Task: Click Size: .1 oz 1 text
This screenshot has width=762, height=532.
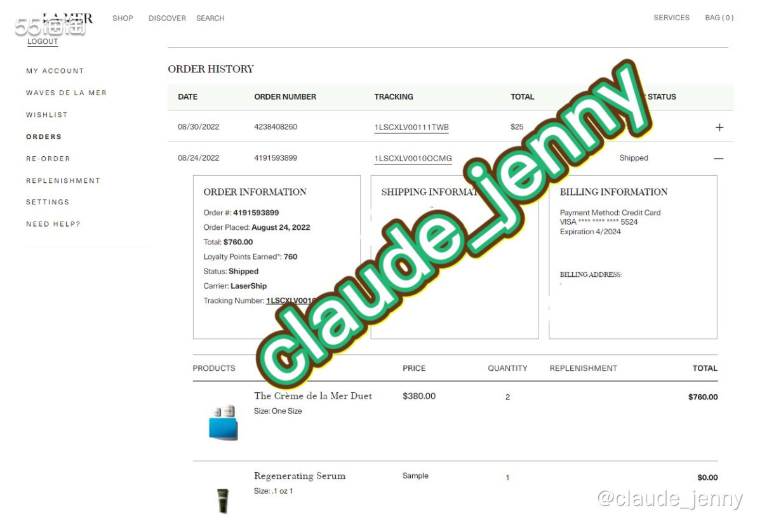Action: [x=273, y=491]
